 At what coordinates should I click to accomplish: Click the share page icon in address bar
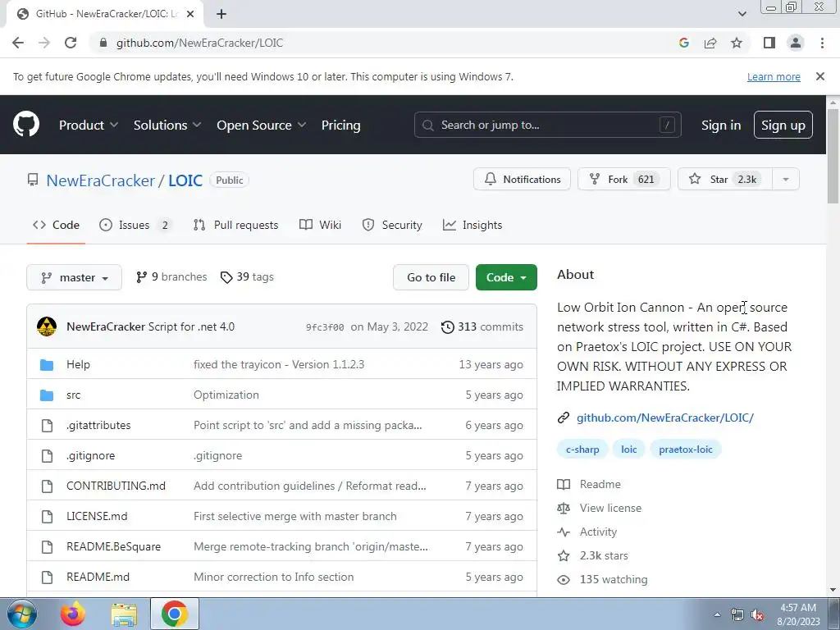(x=710, y=43)
